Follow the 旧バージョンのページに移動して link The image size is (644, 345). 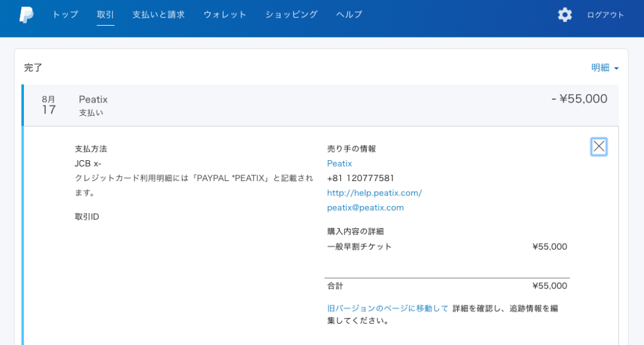pos(387,309)
